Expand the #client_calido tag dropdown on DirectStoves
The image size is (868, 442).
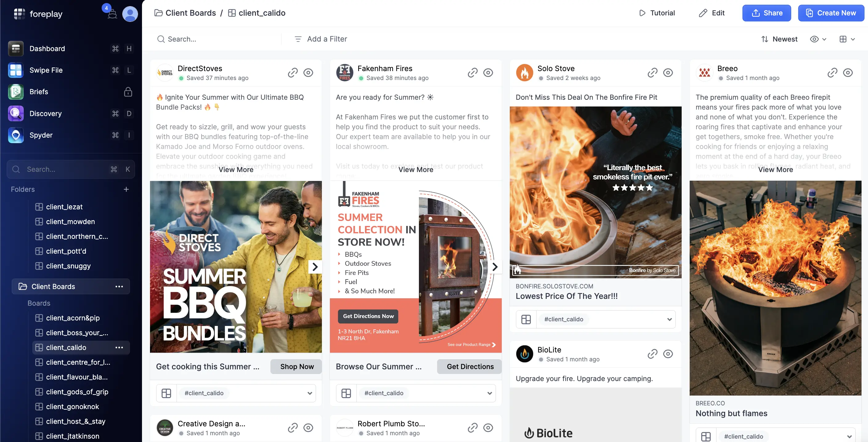pos(310,393)
